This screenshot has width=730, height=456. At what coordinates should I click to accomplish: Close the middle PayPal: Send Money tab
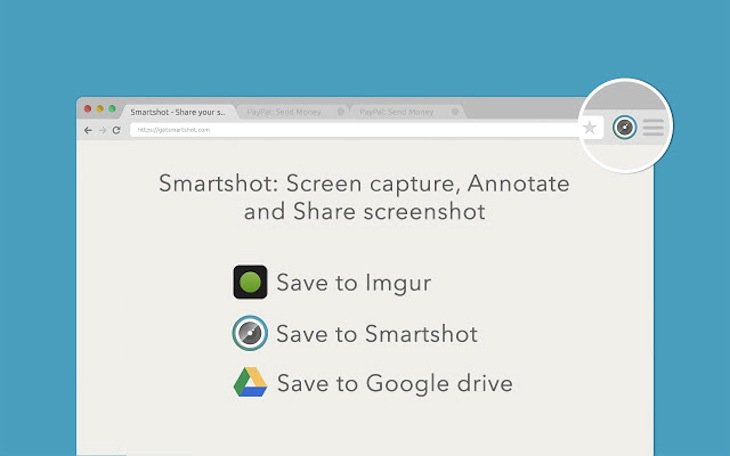pyautogui.click(x=341, y=112)
